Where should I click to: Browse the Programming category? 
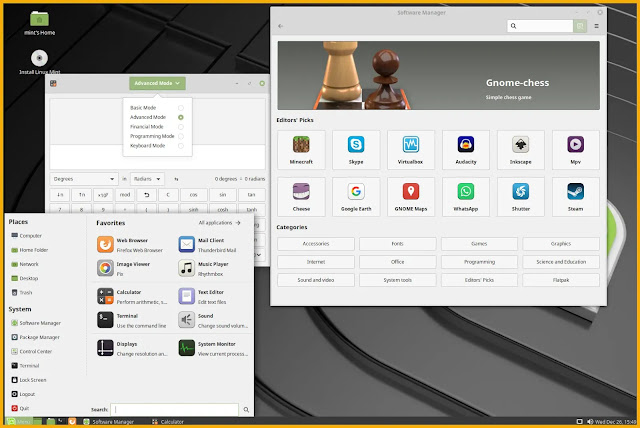[x=479, y=262]
